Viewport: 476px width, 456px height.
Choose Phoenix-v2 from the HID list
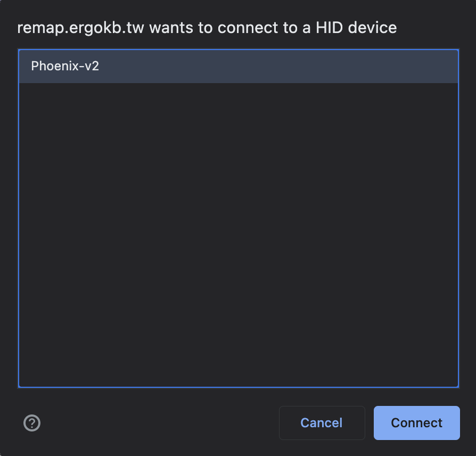pos(238,67)
